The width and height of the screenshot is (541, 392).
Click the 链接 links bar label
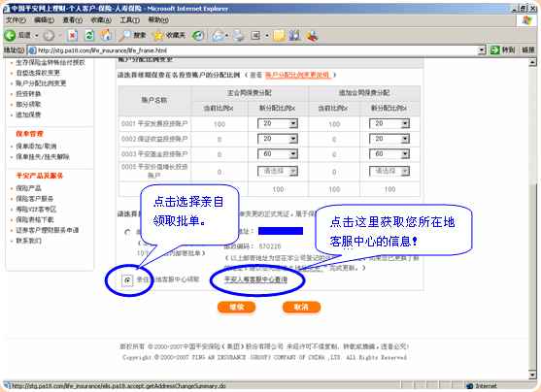point(528,50)
